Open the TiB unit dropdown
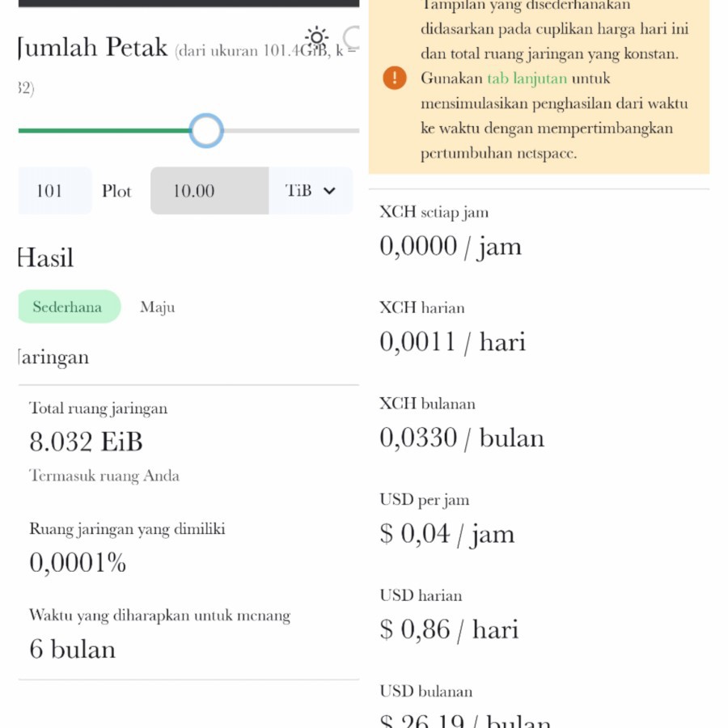 (311, 191)
